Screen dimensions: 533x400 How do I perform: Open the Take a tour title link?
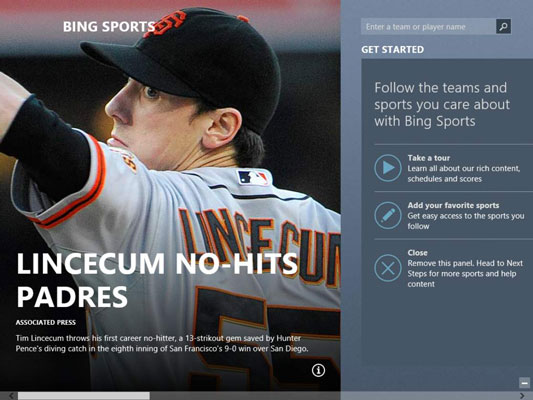(429, 158)
